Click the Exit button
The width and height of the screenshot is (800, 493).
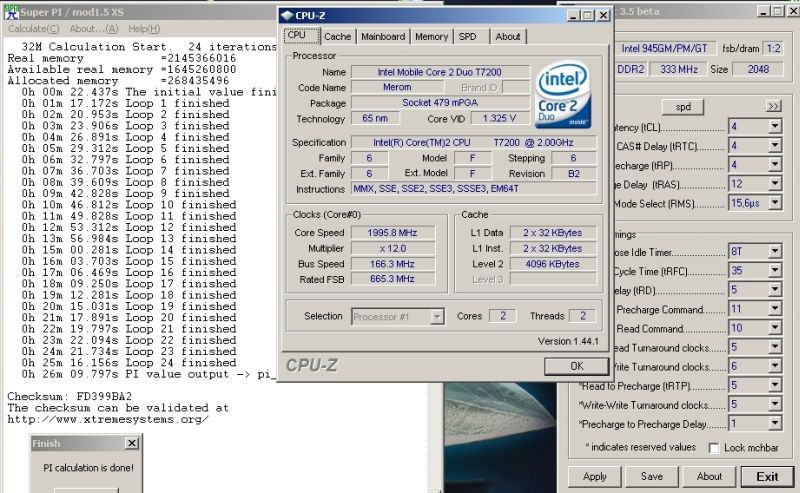[x=767, y=477]
